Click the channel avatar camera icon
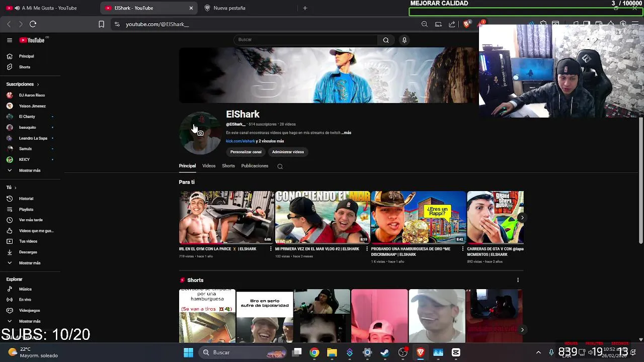This screenshot has width=644, height=362. pos(200,133)
